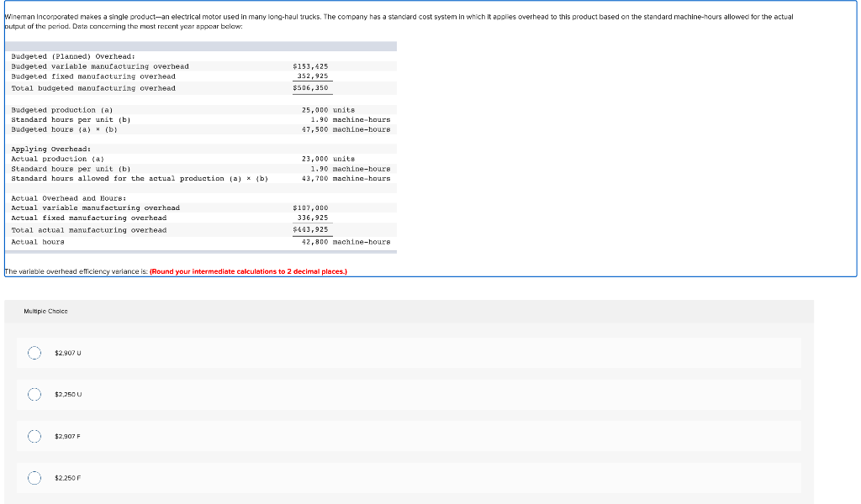Click the Multiple Choice heading

[x=45, y=311]
